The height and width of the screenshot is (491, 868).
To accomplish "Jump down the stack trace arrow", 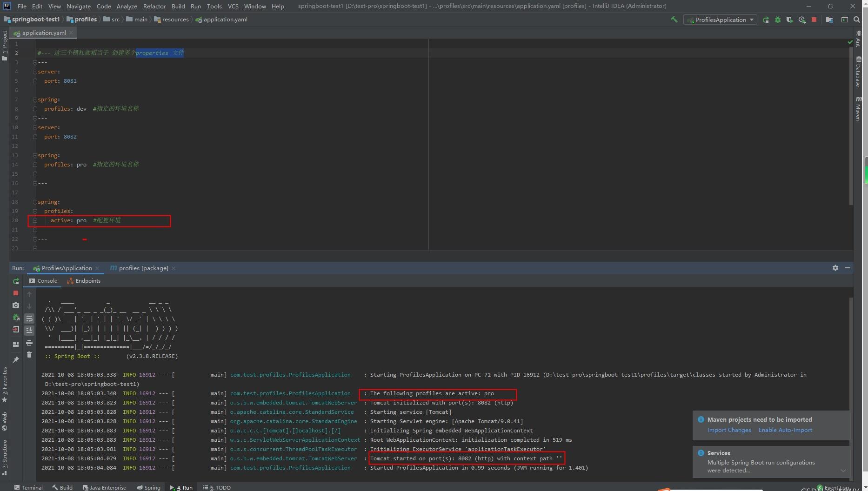I will pyautogui.click(x=29, y=306).
